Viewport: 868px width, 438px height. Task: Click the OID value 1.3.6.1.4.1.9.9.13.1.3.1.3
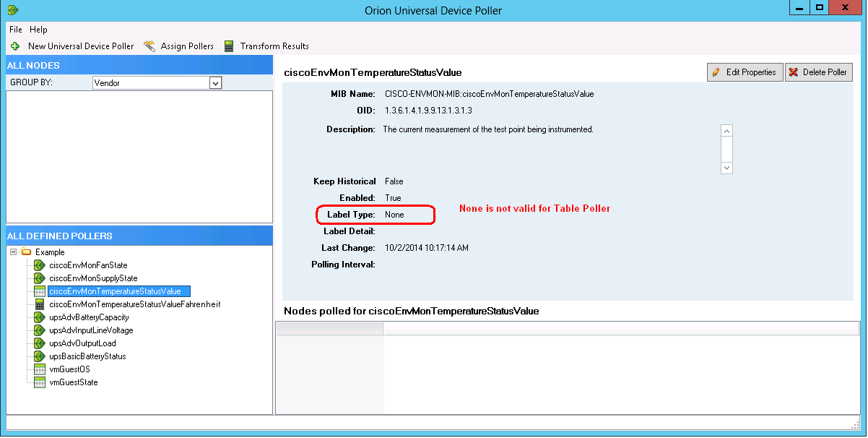pyautogui.click(x=428, y=111)
